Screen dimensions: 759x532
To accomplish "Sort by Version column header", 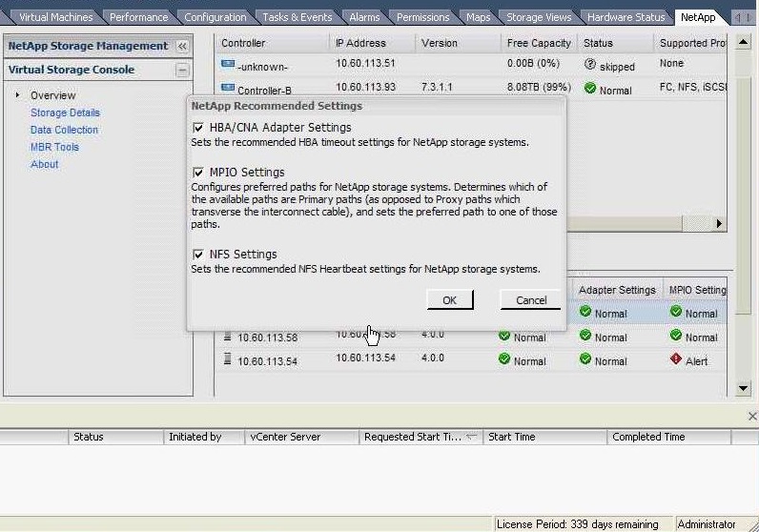I will [458, 43].
